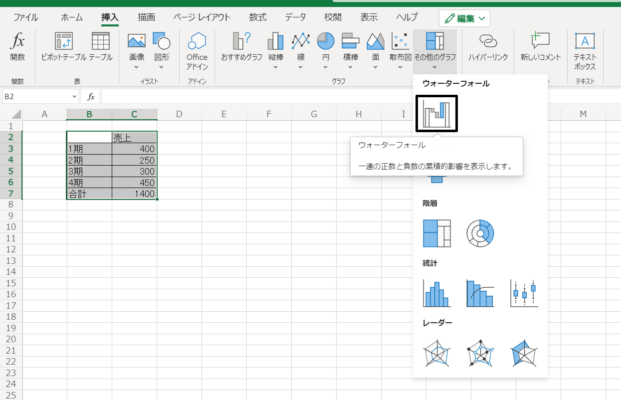
Task: Select cell with value 250
Action: tap(134, 160)
